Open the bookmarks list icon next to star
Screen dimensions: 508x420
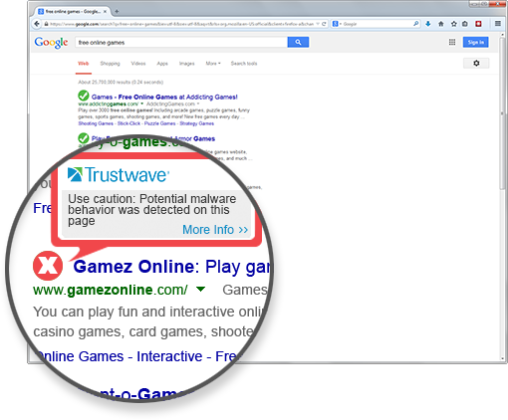[465, 24]
